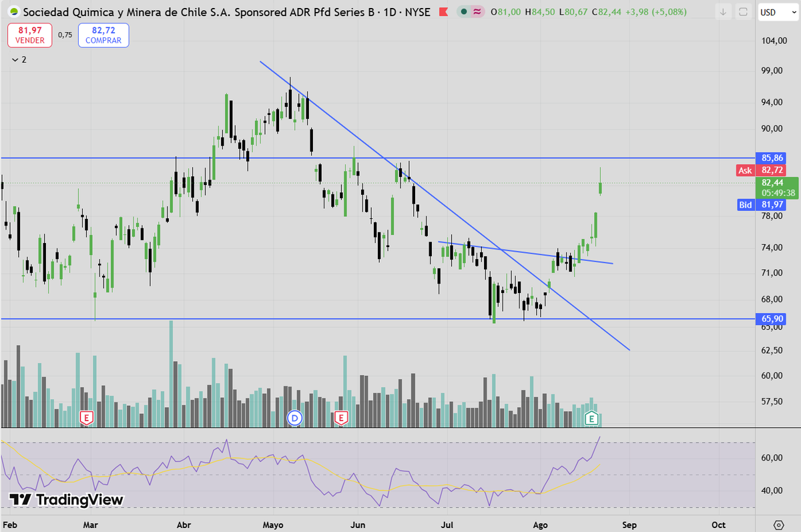
Task: Click the green market-open dot indicator
Action: point(463,12)
